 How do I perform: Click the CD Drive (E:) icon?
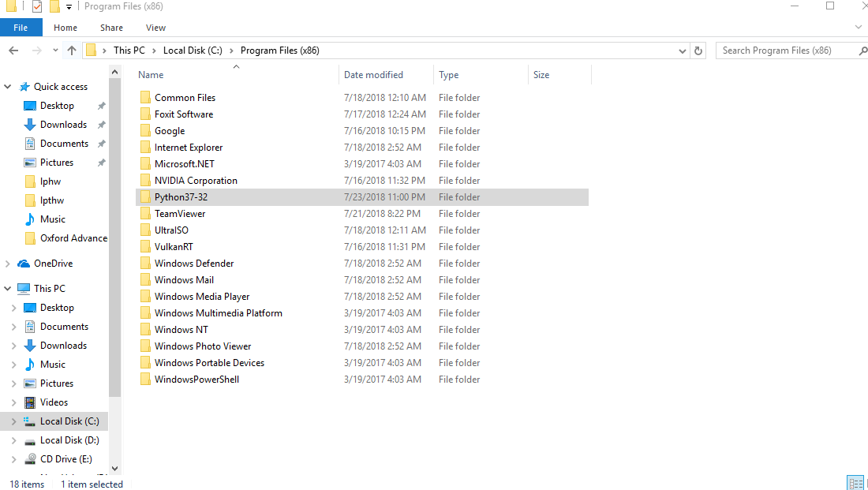(x=30, y=459)
